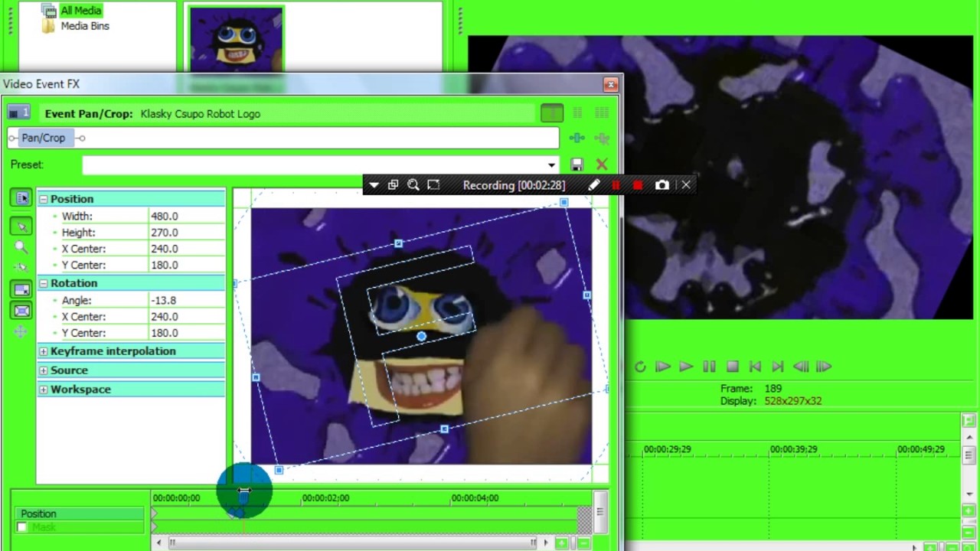
Task: Close the Video Event FX window
Action: [x=610, y=84]
